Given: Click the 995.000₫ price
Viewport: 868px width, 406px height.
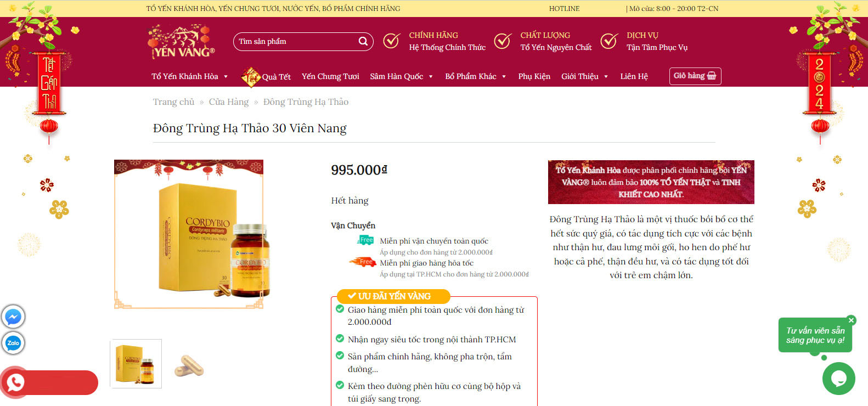Looking at the screenshot, I should pyautogui.click(x=359, y=170).
